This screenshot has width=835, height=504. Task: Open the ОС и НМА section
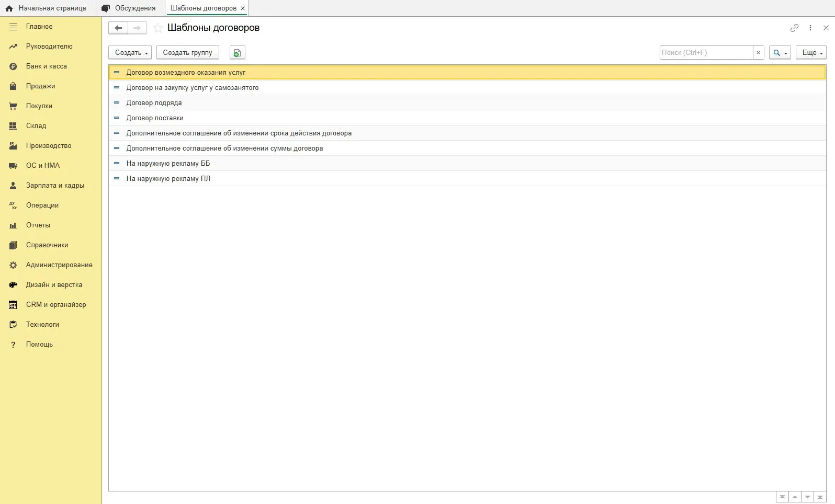tap(51, 166)
